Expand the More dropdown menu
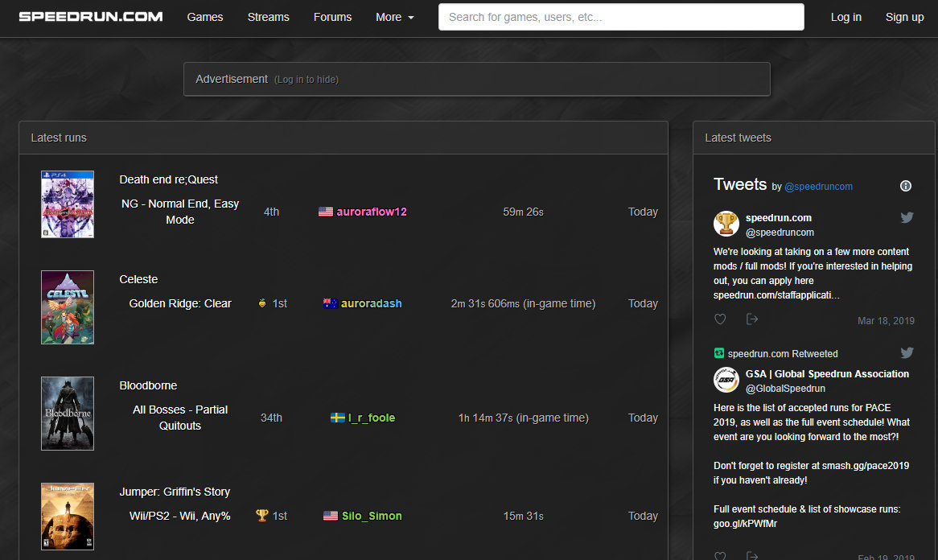Viewport: 938px width, 560px height. 395,18
